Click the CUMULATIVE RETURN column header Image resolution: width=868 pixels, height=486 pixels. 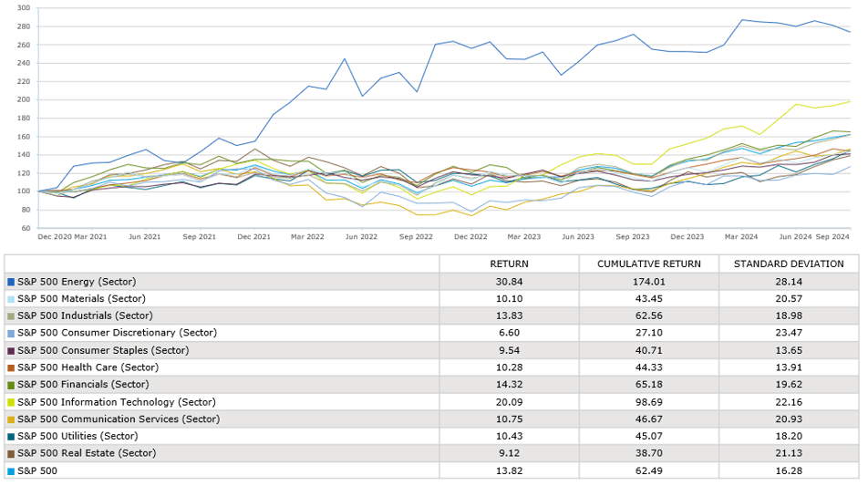[x=647, y=264]
